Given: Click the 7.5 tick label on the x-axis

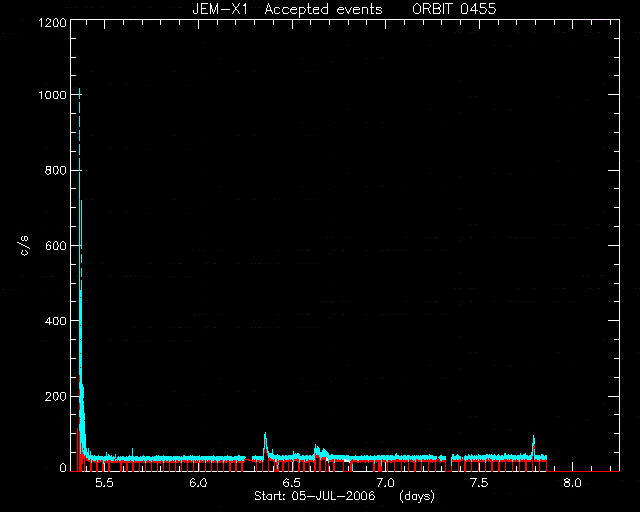Looking at the screenshot, I should tap(478, 483).
